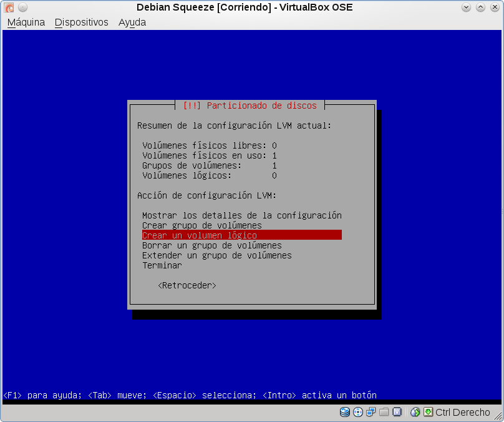The width and height of the screenshot is (504, 422).
Task: Click the "Ctrl Derecho" host key label
Action: [462, 412]
